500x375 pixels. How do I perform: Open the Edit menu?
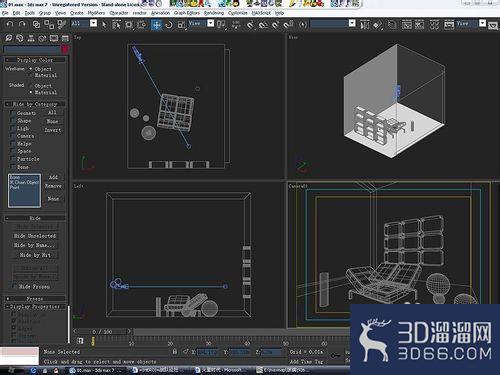[x=16, y=13]
